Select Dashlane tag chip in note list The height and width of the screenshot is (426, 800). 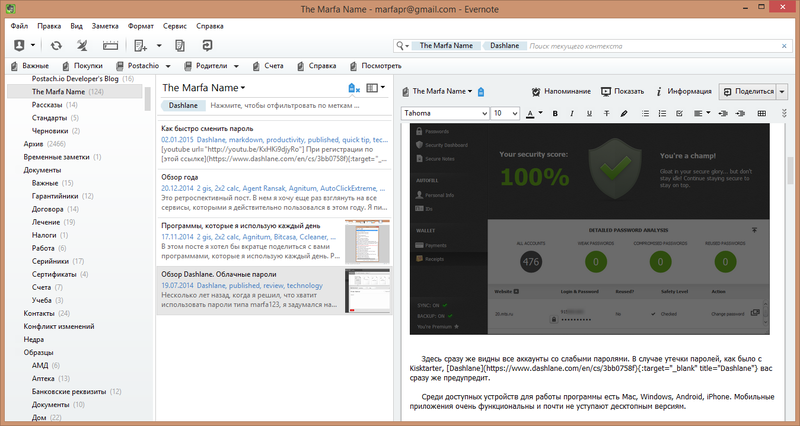pos(183,106)
